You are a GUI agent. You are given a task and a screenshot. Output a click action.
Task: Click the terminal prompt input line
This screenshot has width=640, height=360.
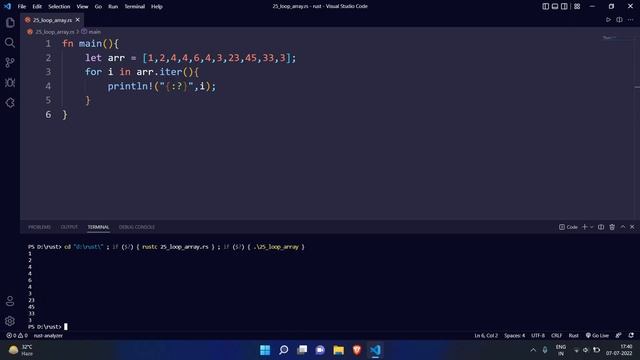(48, 327)
